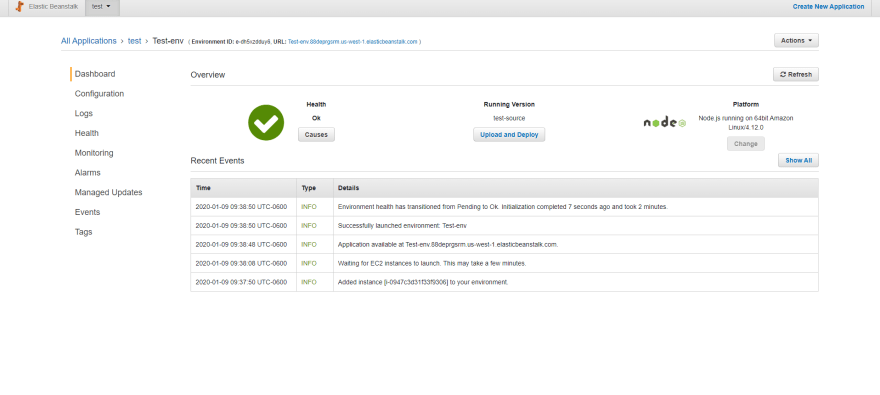880x395 pixels.
Task: Open Managed Updates in the sidebar
Action: coord(108,192)
